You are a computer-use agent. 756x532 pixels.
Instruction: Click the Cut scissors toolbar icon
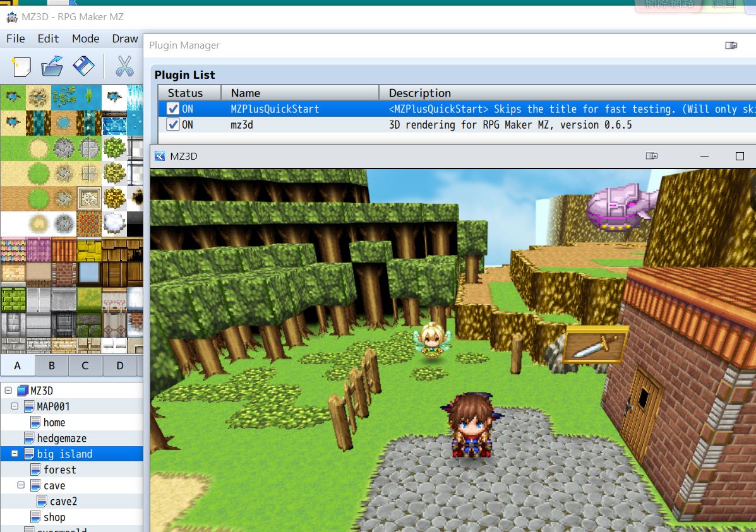tap(124, 66)
